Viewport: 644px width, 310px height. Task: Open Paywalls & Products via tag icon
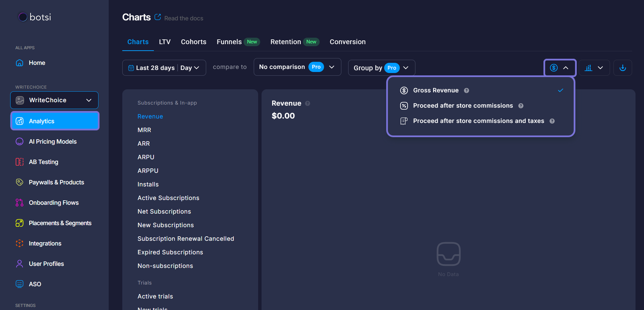click(x=20, y=182)
